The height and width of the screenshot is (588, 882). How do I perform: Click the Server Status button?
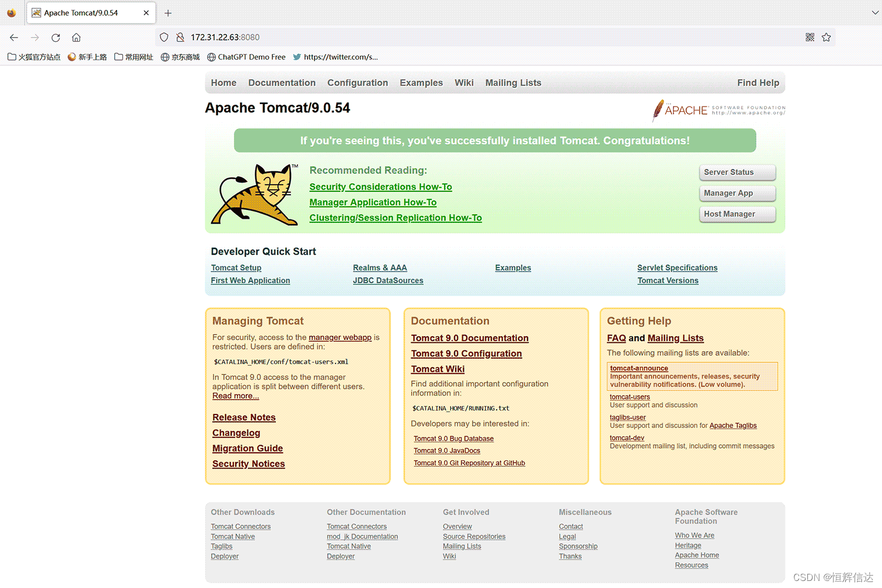[x=737, y=172]
